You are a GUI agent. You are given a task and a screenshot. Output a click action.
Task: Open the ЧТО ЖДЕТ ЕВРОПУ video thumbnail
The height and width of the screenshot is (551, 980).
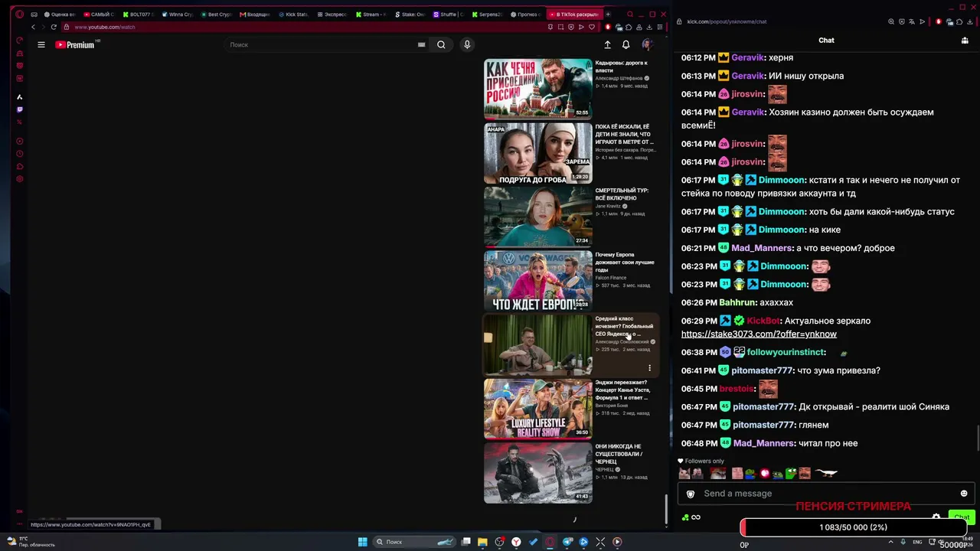point(537,281)
